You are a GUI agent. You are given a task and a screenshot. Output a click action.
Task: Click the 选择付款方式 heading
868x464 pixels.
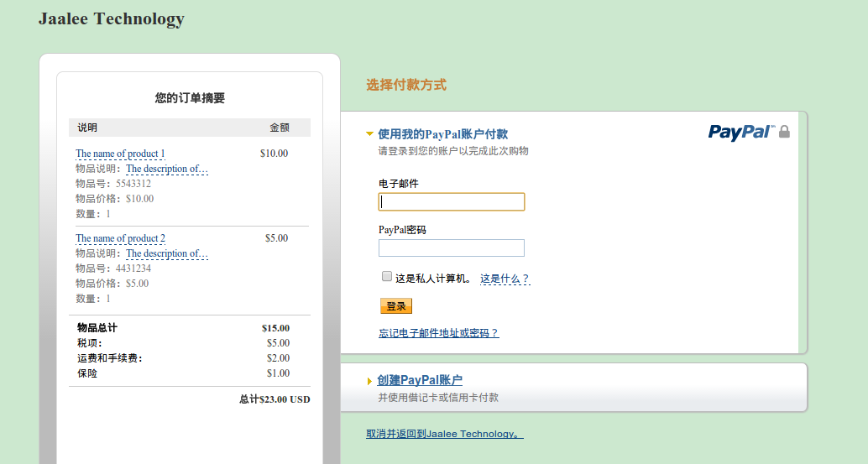405,85
